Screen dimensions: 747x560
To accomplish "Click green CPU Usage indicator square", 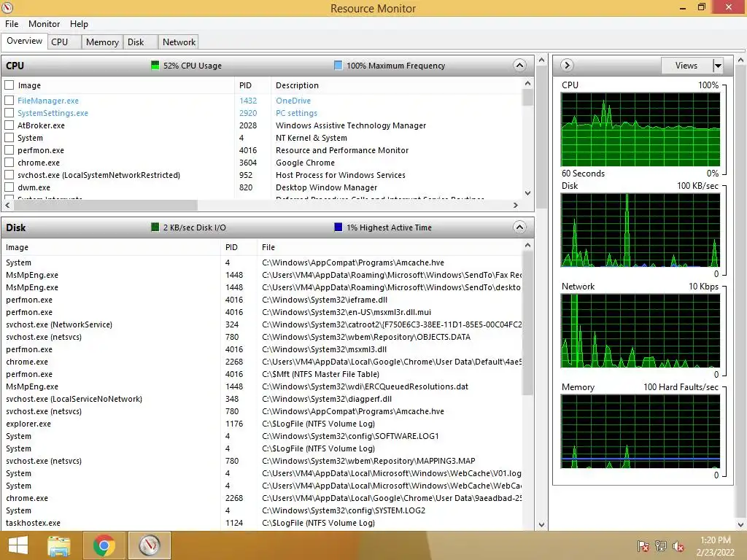I will (155, 65).
